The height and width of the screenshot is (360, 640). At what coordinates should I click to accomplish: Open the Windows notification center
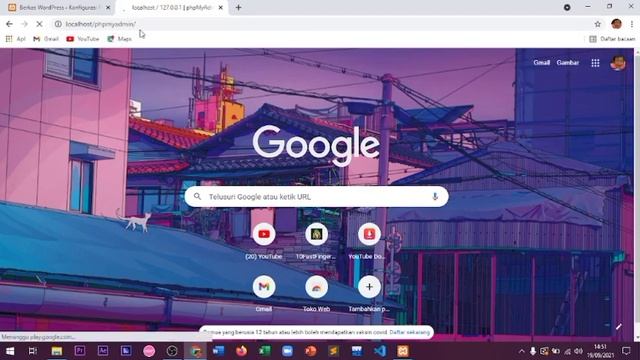point(626,351)
